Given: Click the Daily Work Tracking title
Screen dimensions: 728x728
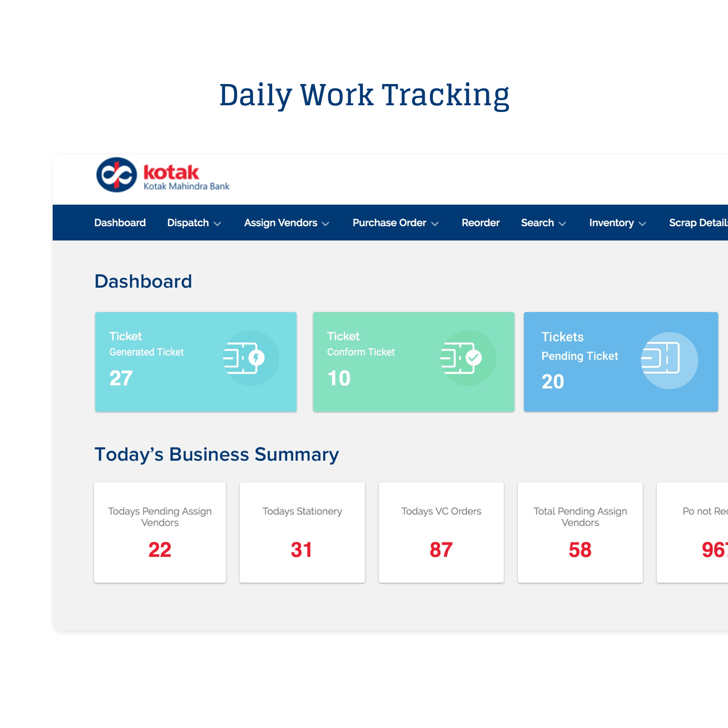Looking at the screenshot, I should tap(364, 95).
